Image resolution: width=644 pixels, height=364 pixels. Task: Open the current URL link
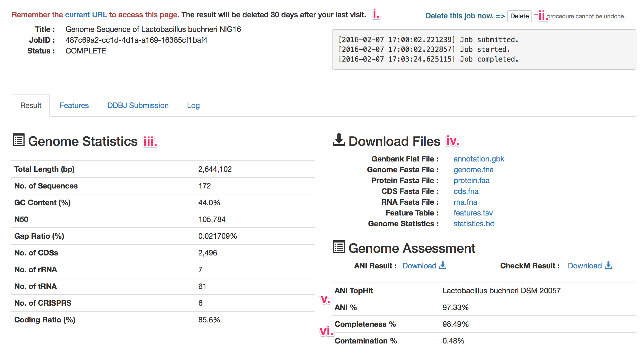coord(86,15)
